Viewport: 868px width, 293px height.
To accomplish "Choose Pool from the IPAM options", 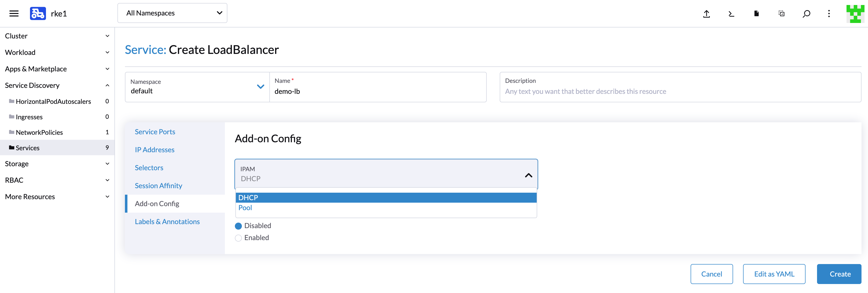I will click(x=245, y=208).
